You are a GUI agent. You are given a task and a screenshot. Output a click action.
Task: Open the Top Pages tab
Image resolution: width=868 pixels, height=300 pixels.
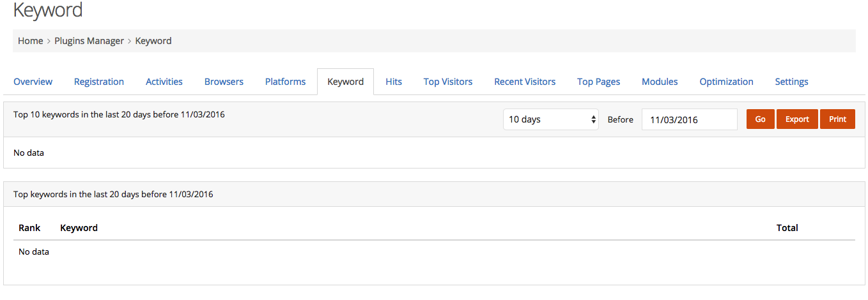tap(599, 82)
